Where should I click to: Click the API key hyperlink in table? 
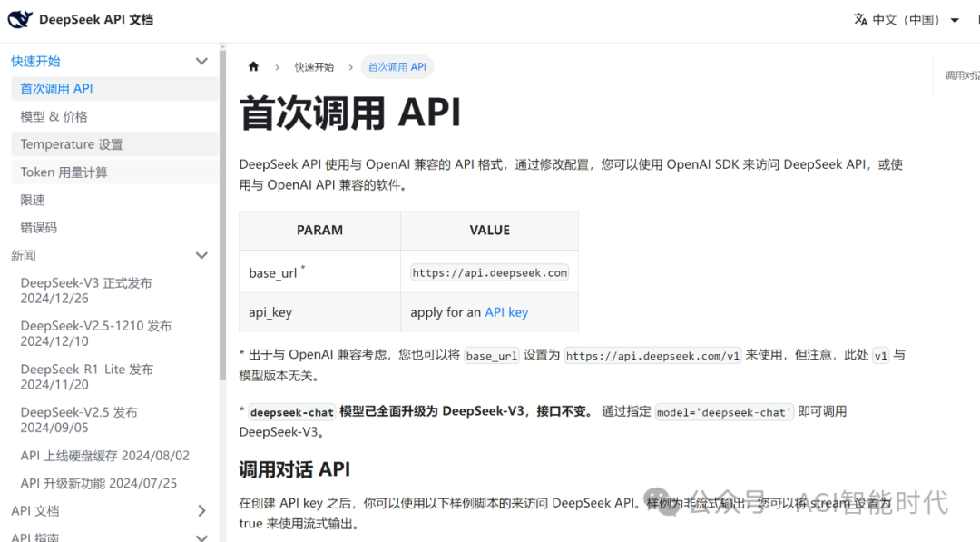click(x=506, y=312)
